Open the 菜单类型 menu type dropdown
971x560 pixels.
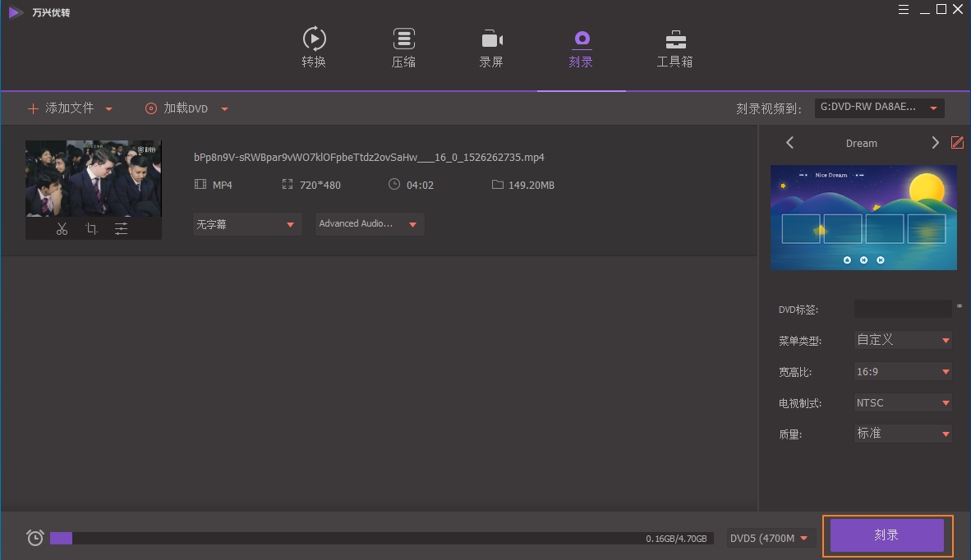pyautogui.click(x=902, y=340)
